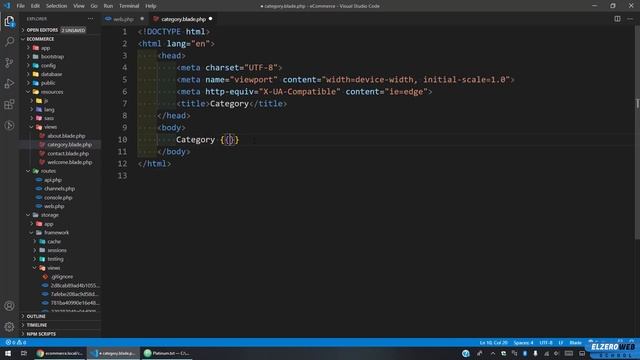640x360 pixels.
Task: Collapse the ECOMMERCE root folder
Action: [x=60, y=39]
